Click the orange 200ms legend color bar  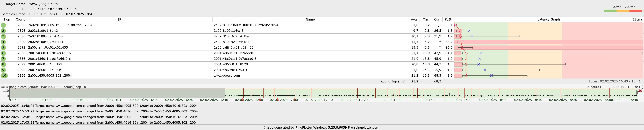click(x=623, y=11)
